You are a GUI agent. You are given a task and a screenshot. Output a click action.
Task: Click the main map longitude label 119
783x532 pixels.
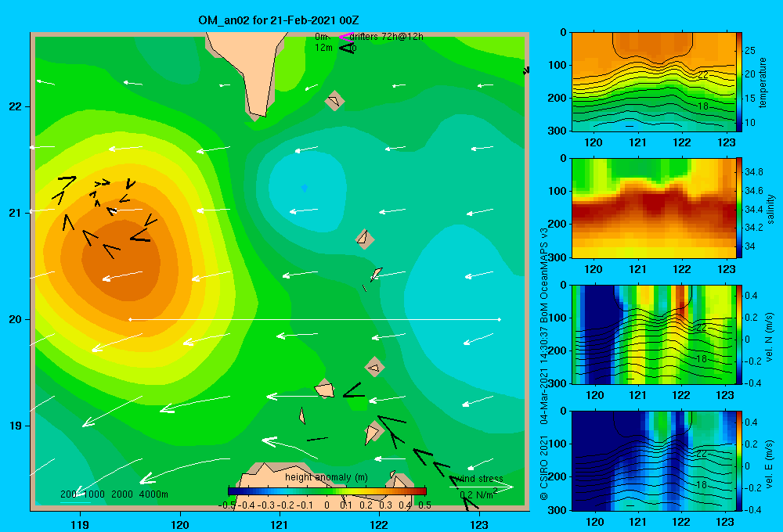pyautogui.click(x=81, y=524)
